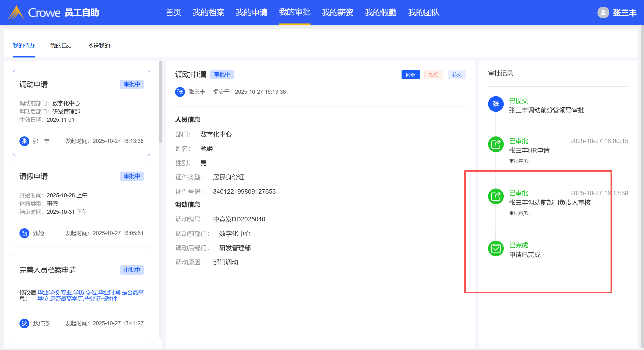Go to 我的团队 in the top navigation

click(x=423, y=13)
